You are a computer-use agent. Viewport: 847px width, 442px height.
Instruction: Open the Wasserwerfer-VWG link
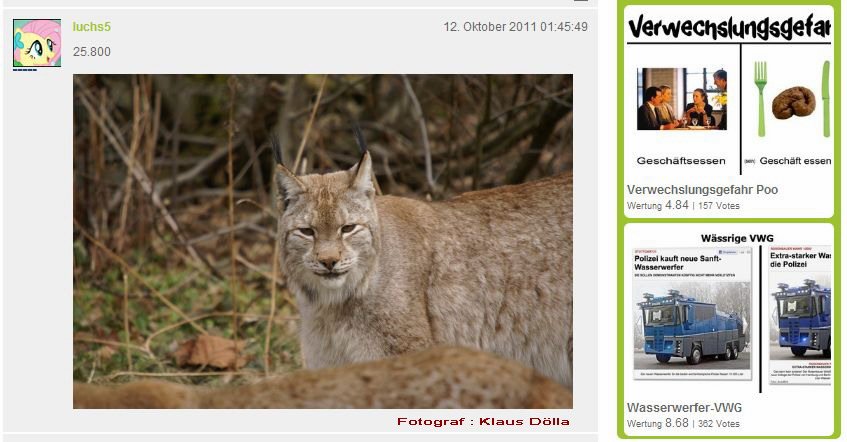pyautogui.click(x=684, y=407)
